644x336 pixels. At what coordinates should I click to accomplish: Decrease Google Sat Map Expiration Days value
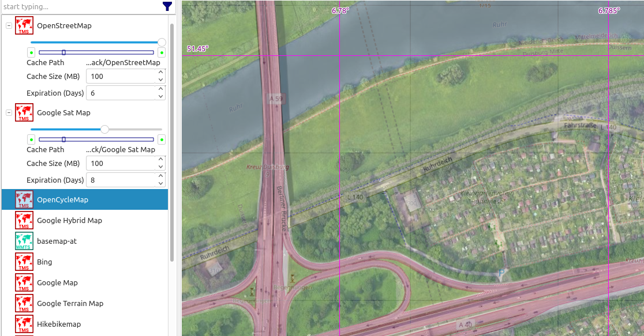coord(160,183)
